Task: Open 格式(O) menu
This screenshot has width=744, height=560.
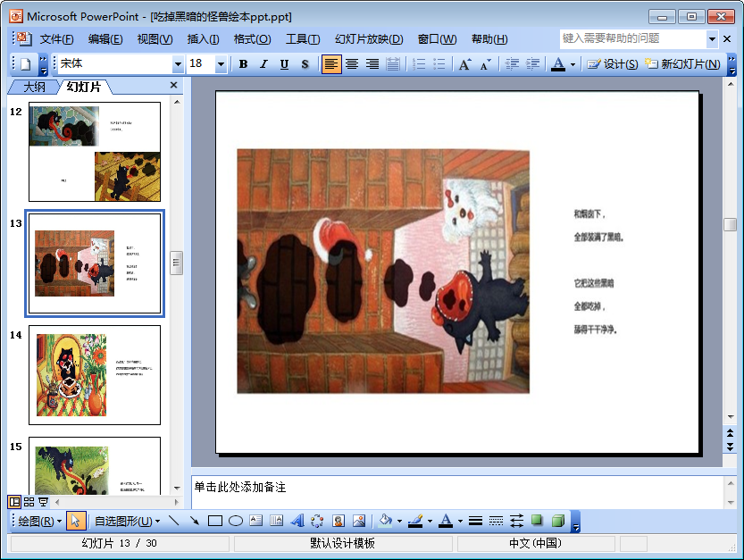Action: (x=253, y=39)
